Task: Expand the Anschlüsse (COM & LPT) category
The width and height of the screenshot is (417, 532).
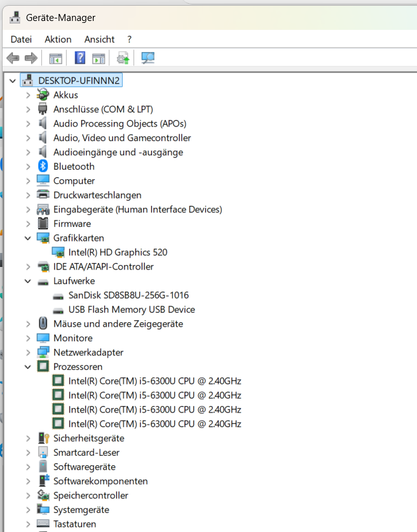Action: click(28, 109)
